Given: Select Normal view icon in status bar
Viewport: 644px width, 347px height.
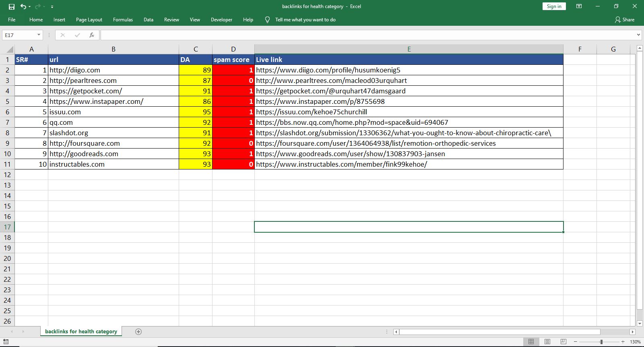Looking at the screenshot, I should click(x=531, y=342).
